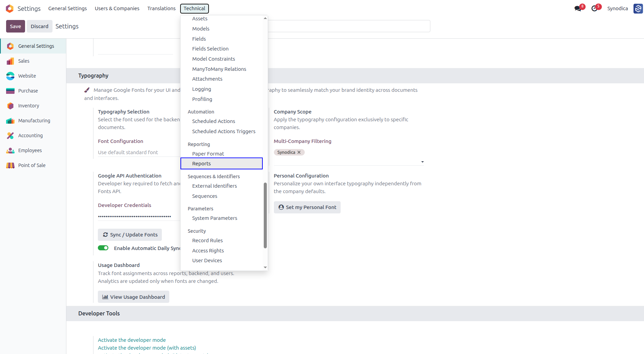Toggle Enable Automatic Daily Sync switch
Viewport: 644px width, 354px height.
(103, 248)
